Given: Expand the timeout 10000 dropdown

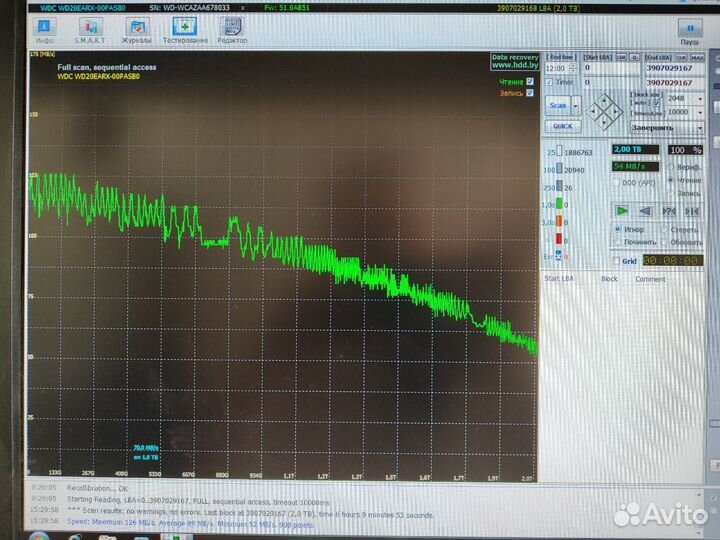Looking at the screenshot, I should click(x=697, y=112).
